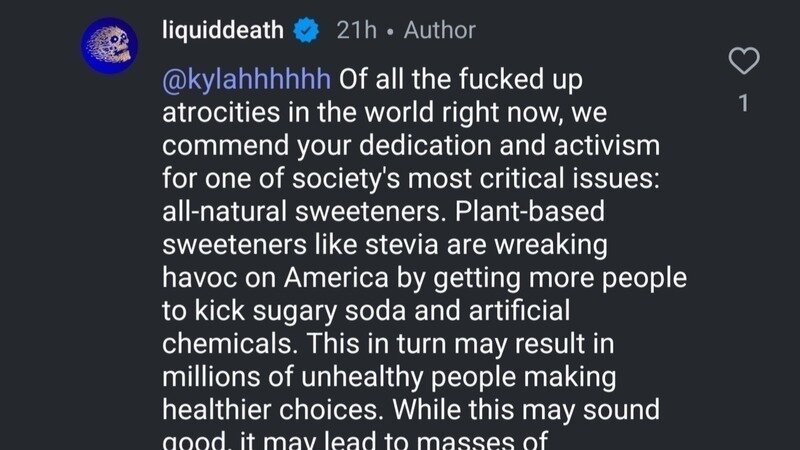The image size is (800, 450).
Task: Click the Author label next to timestamp
Action: (440, 31)
